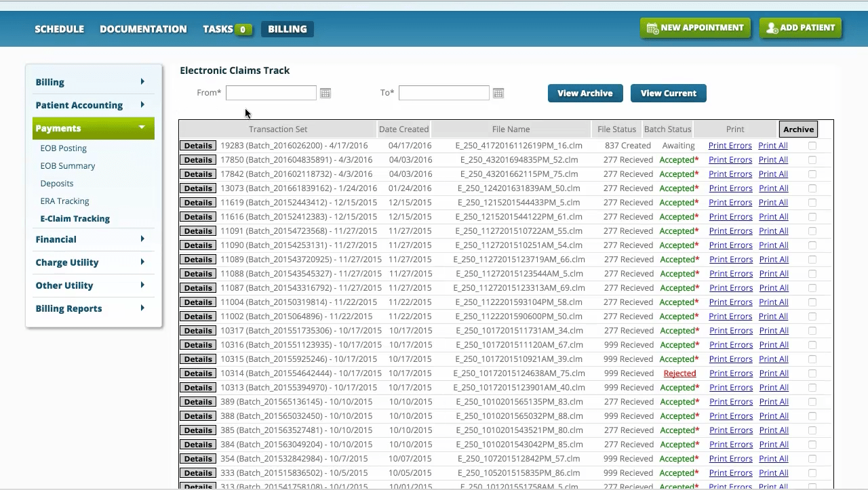The height and width of the screenshot is (490, 868).
Task: Open Deposits in sidebar
Action: (57, 184)
